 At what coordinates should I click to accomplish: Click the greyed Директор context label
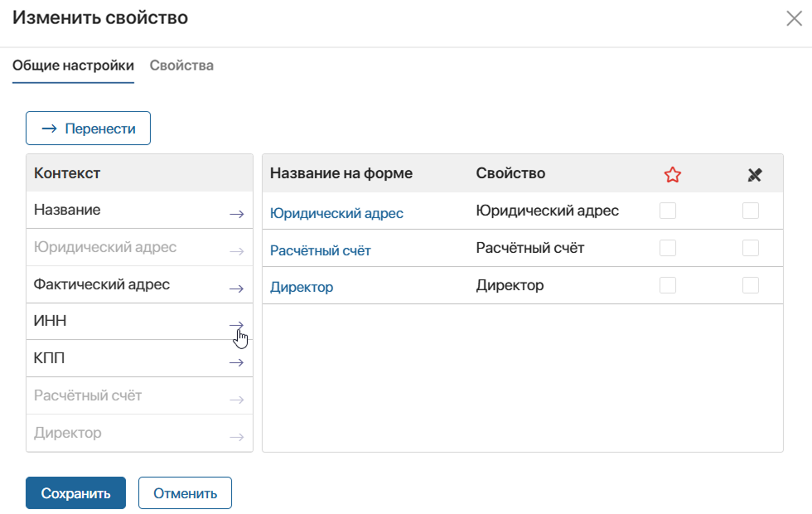67,433
